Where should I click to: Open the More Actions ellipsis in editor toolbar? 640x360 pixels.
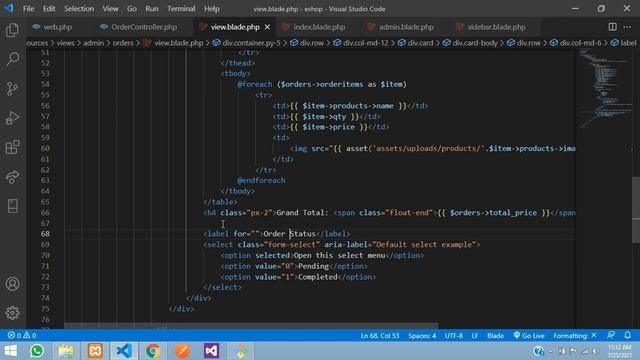click(627, 27)
